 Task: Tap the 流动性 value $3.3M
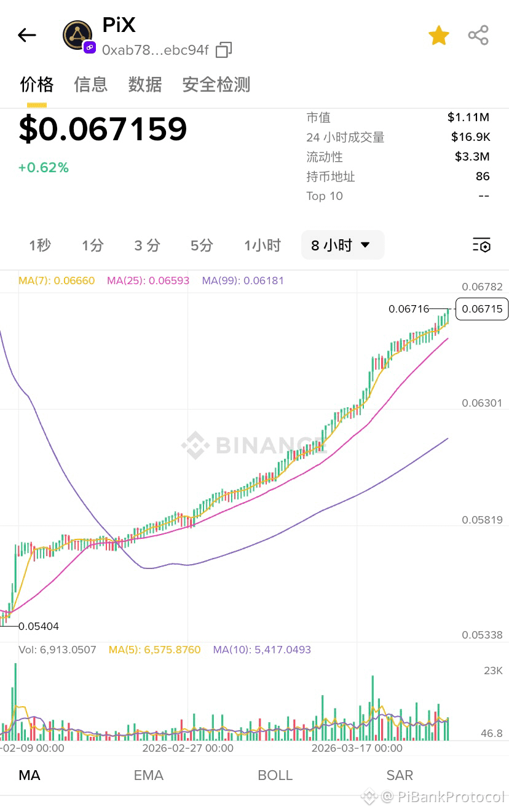point(472,157)
